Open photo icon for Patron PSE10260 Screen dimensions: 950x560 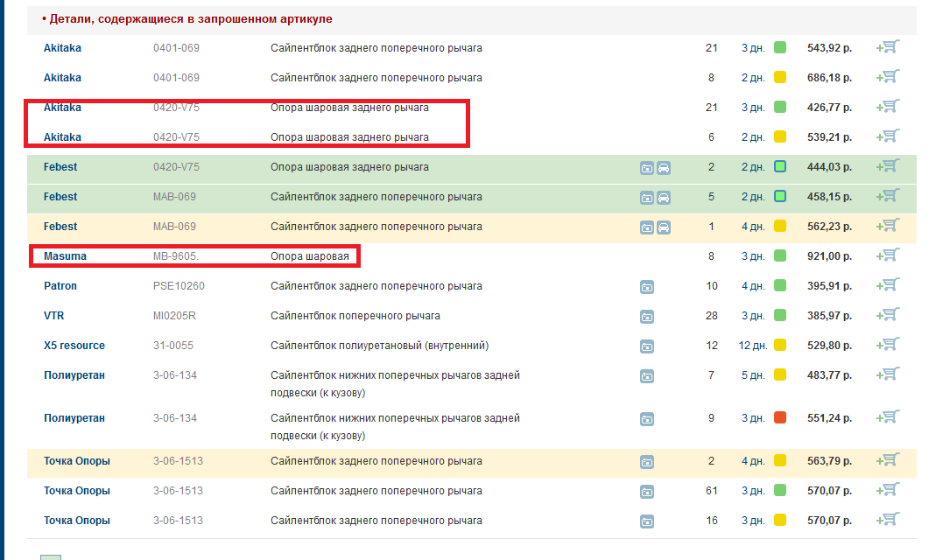pos(647,287)
